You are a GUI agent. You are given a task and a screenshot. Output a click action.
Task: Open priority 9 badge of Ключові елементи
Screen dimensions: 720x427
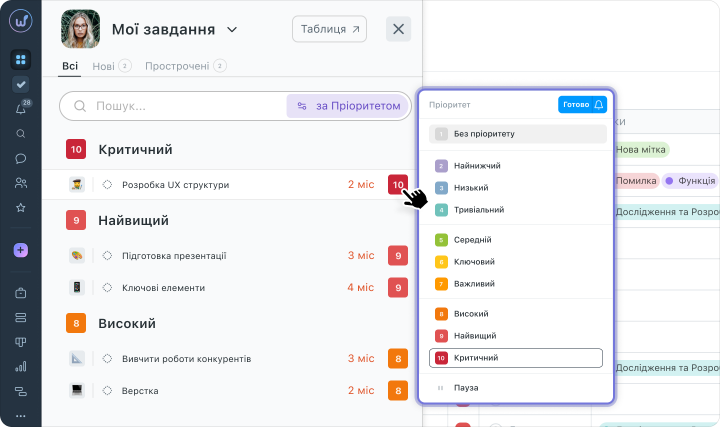398,288
